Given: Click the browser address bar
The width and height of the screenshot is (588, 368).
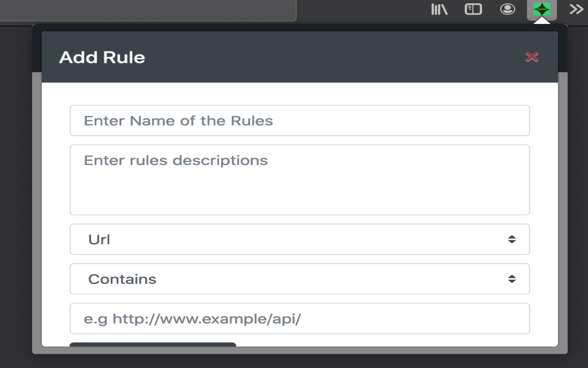Looking at the screenshot, I should (x=147, y=10).
